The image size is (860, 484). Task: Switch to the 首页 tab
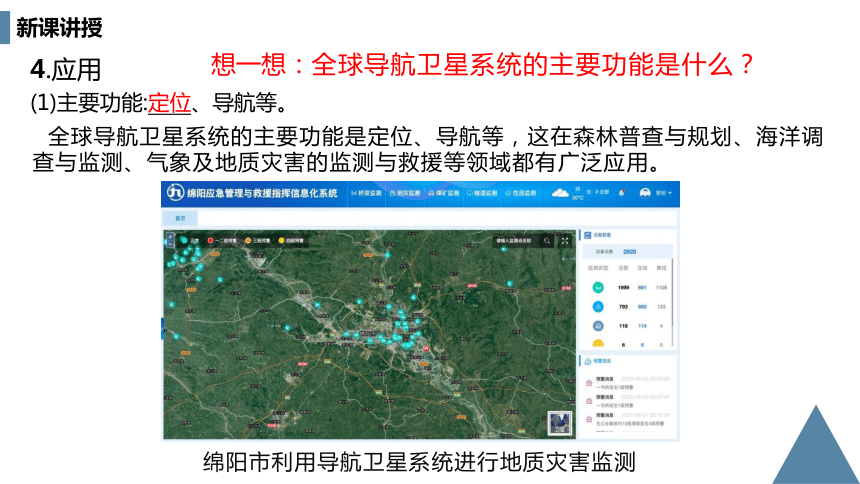tap(180, 218)
